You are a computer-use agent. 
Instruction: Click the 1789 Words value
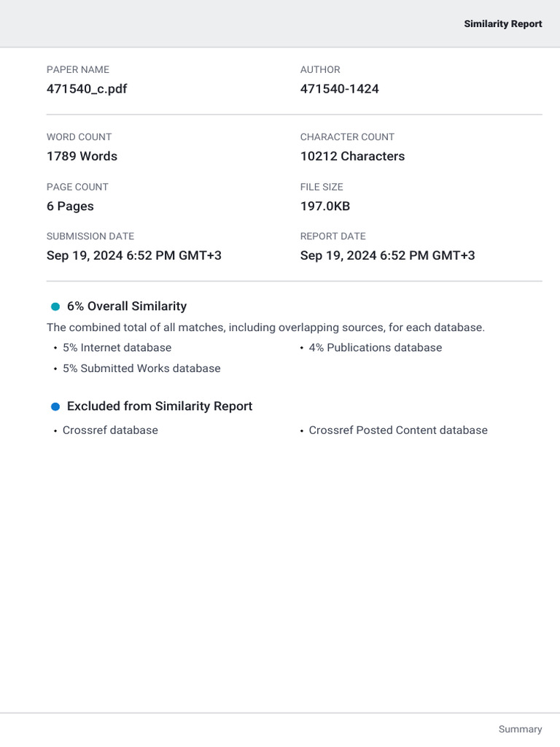[x=82, y=156]
